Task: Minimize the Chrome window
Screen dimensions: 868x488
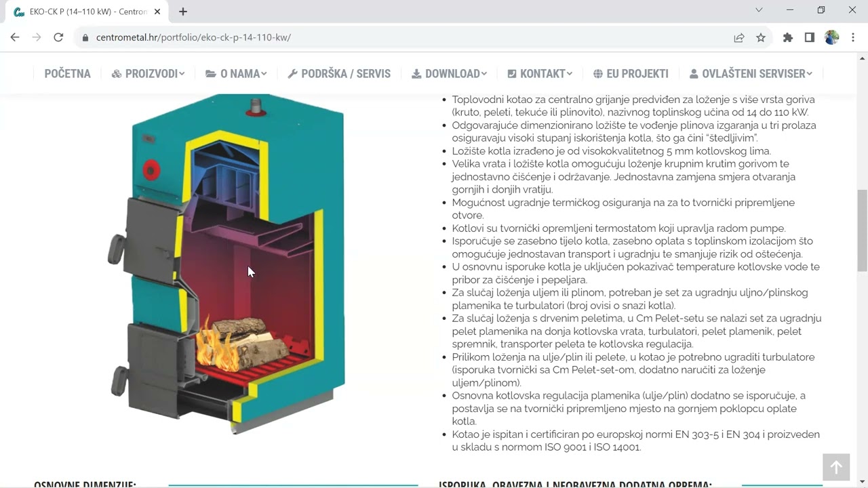Action: point(790,10)
